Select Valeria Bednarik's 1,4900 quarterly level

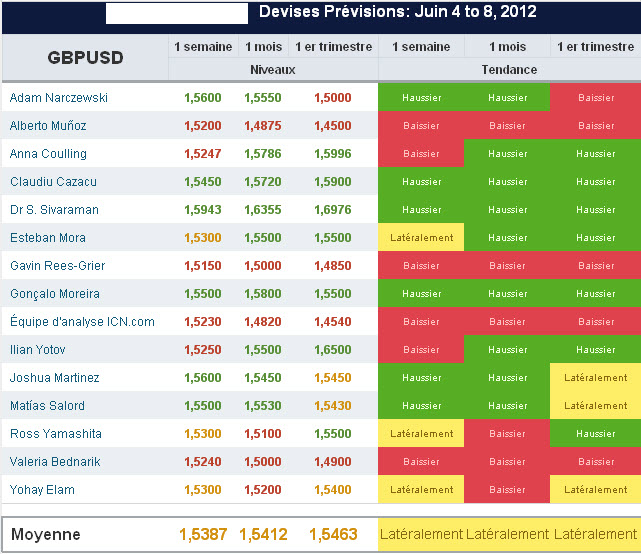pyautogui.click(x=333, y=462)
